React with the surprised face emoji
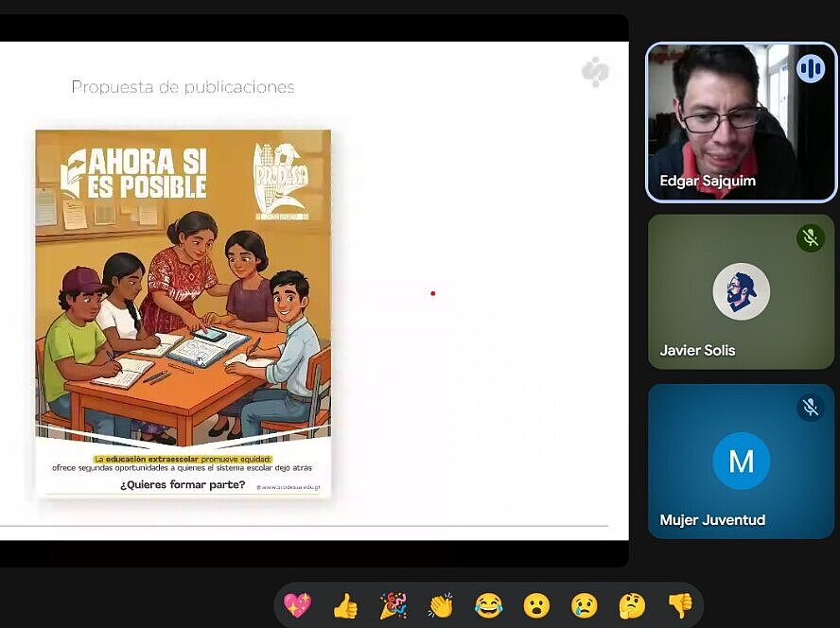 (x=536, y=605)
